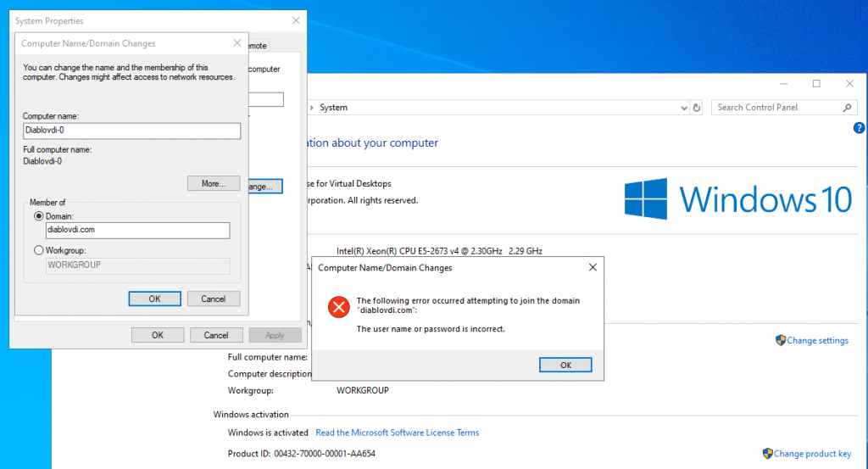
Task: Click the partly hidden Change... button
Action: click(265, 187)
